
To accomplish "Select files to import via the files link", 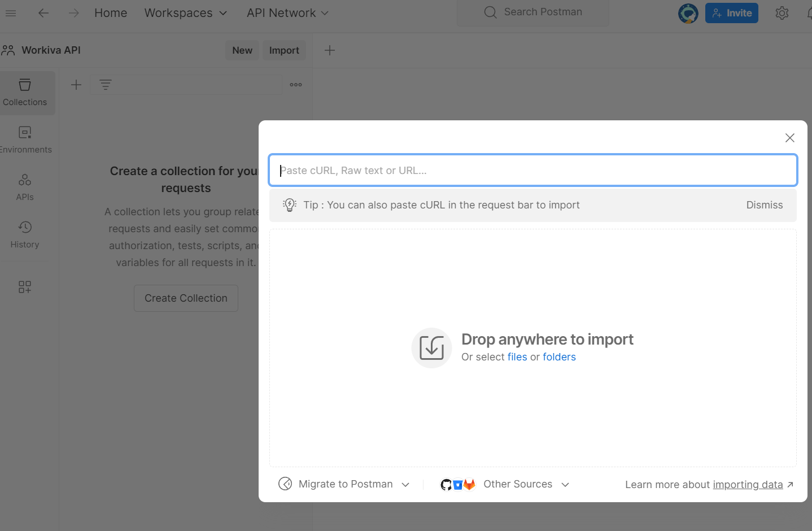I will (517, 356).
